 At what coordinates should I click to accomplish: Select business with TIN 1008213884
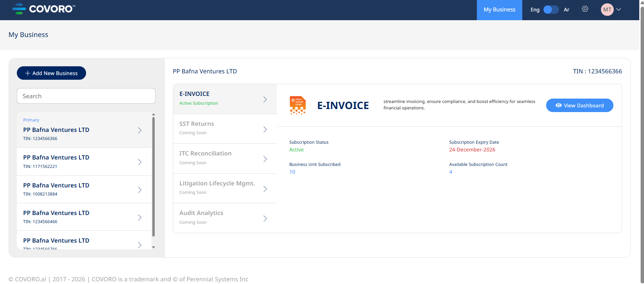click(x=84, y=189)
